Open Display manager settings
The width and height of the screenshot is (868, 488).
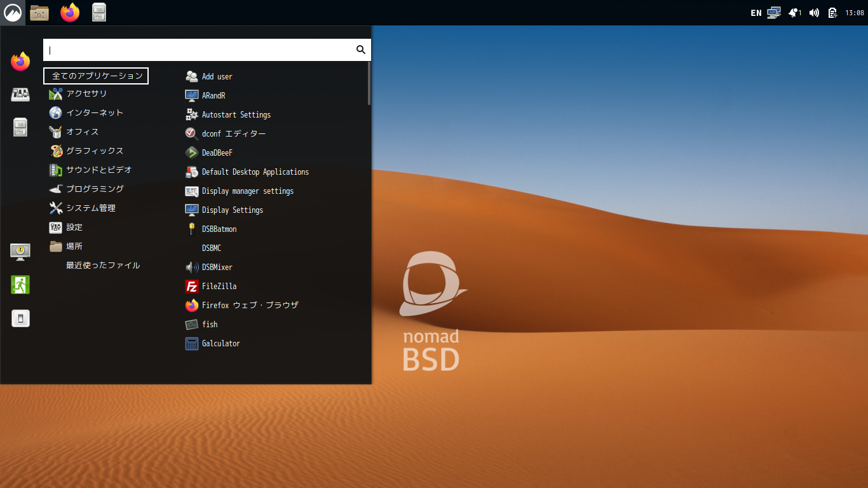240,191
